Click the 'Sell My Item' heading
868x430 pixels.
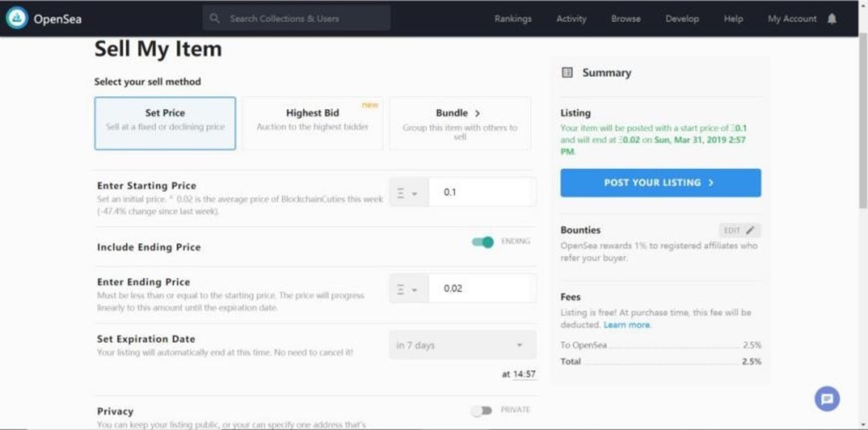(158, 49)
